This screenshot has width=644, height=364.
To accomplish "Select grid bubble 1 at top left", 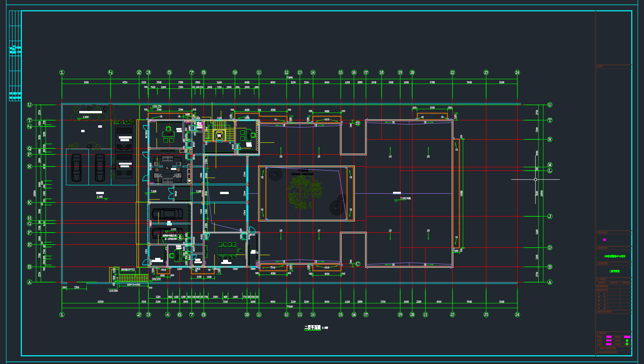I will coord(62,72).
